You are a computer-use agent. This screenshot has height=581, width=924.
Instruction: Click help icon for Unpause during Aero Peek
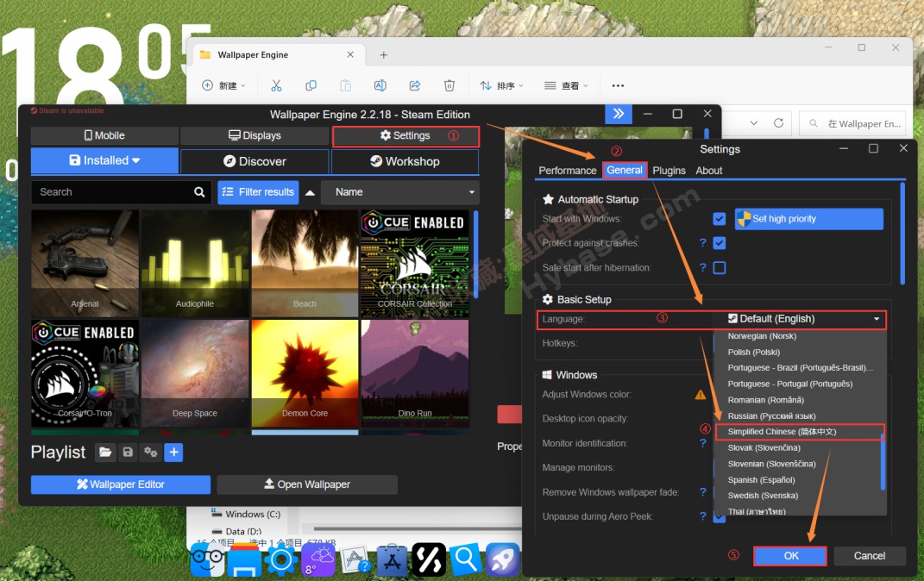point(702,516)
